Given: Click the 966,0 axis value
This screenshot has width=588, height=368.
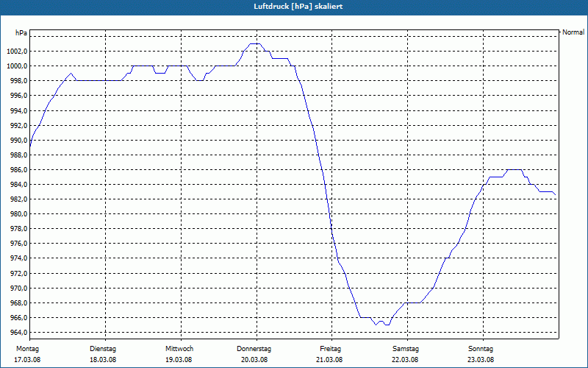Looking at the screenshot, I should 18,318.
